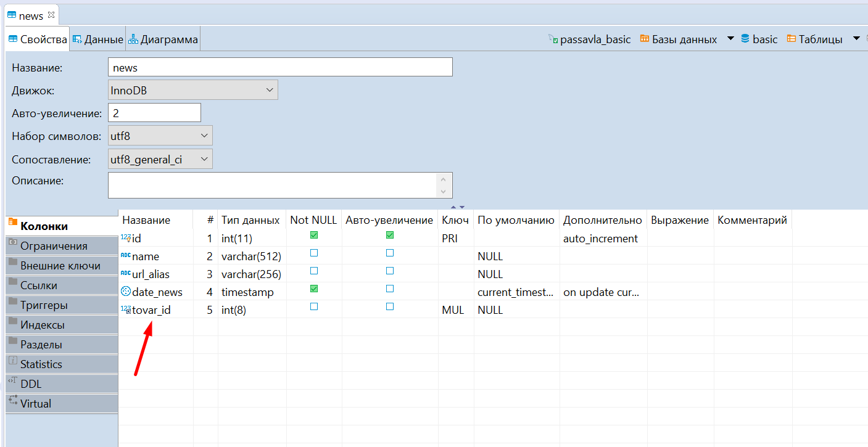This screenshot has width=868, height=447.
Task: Click the basic database icon
Action: point(745,39)
